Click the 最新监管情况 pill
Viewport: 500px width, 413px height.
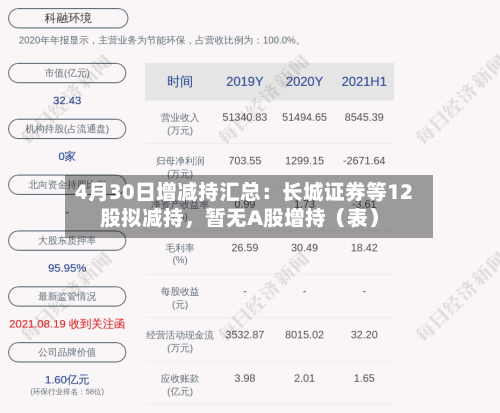pyautogui.click(x=67, y=296)
